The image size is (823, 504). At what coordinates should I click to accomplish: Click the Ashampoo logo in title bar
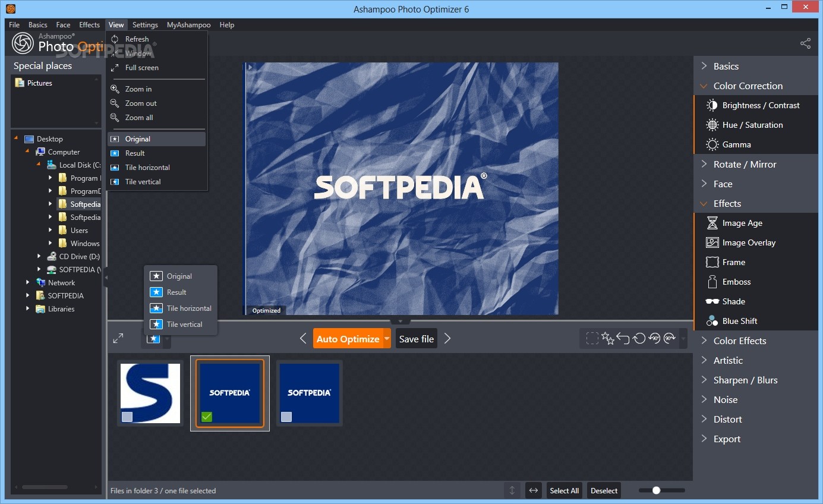coord(10,9)
